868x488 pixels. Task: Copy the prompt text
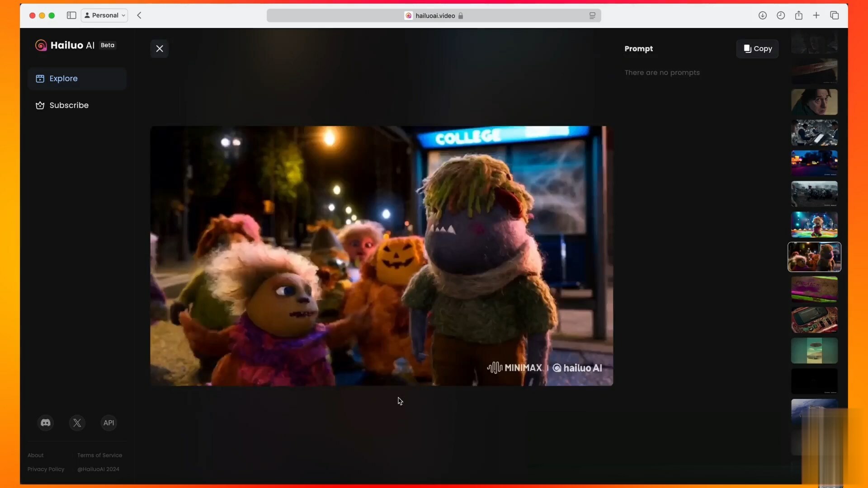pos(757,49)
